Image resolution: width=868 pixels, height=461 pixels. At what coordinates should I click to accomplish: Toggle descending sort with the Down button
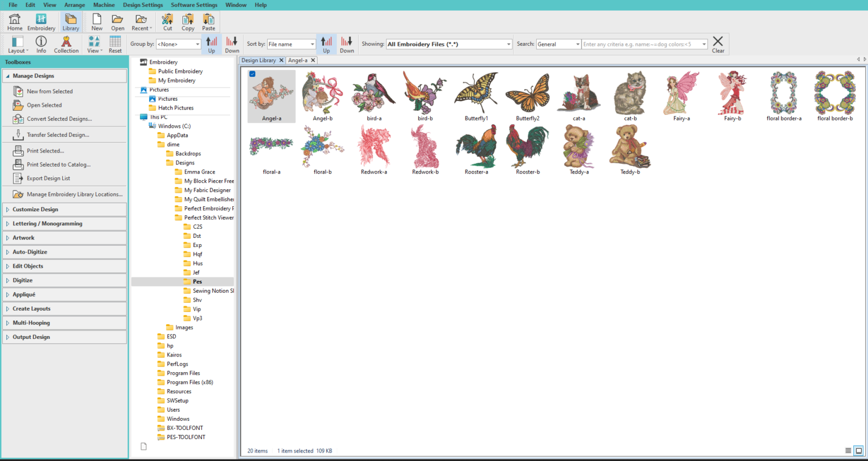346,44
